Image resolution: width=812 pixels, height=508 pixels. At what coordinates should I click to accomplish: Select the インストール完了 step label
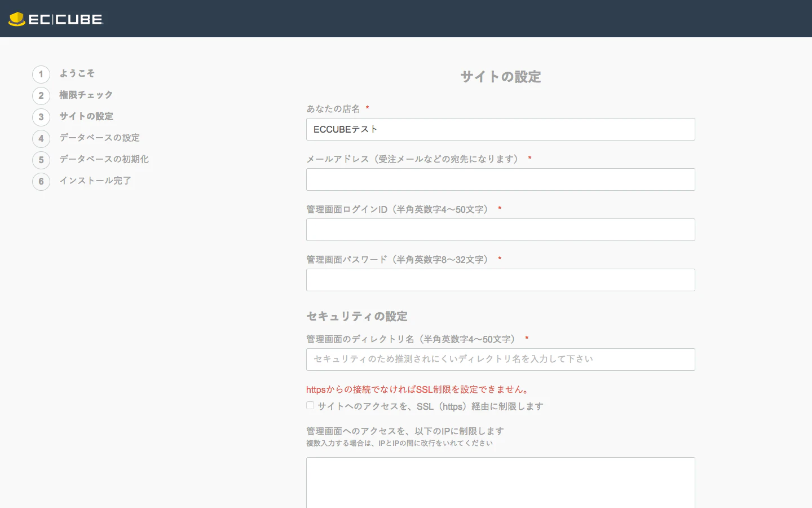point(95,181)
